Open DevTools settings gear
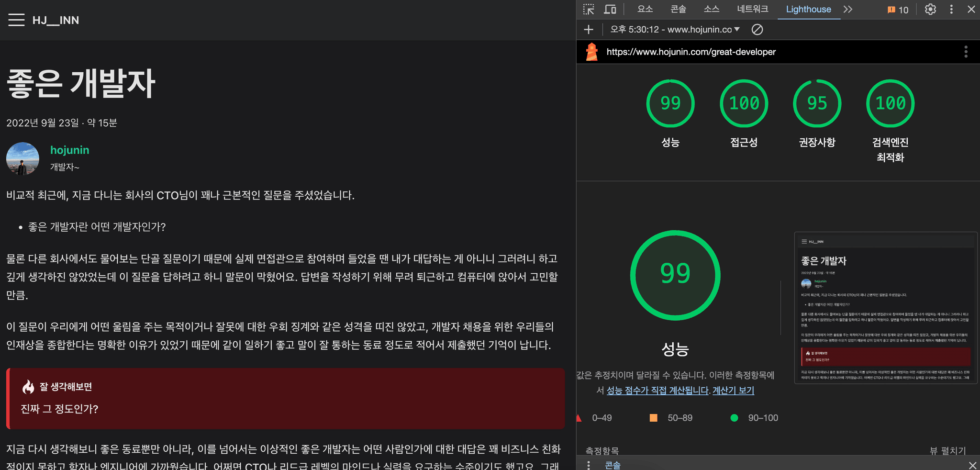980x470 pixels. 930,9
